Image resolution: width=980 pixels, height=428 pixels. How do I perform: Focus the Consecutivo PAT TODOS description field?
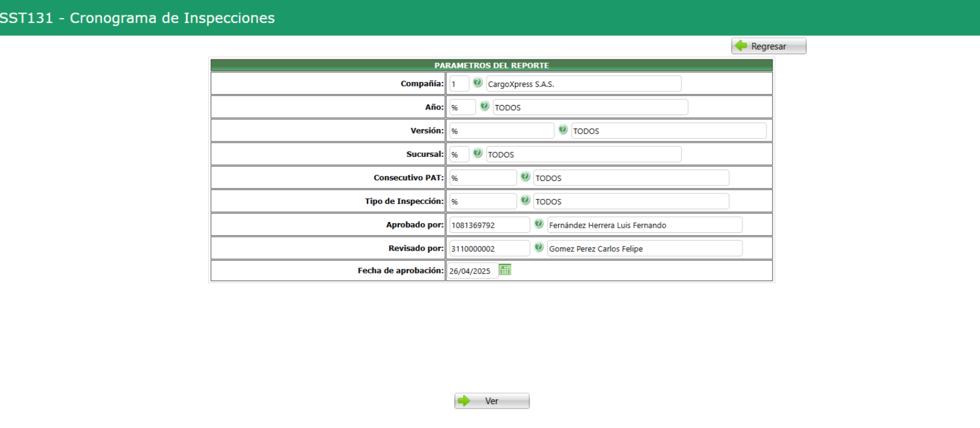click(631, 178)
